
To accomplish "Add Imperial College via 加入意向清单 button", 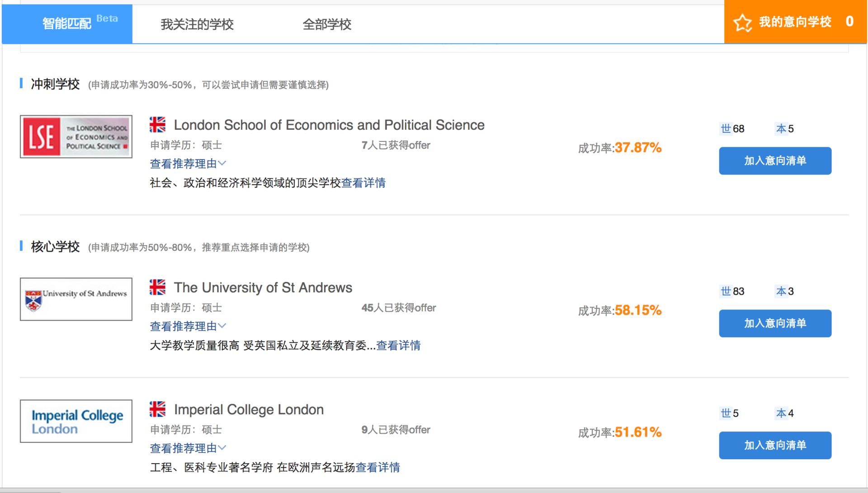I will pyautogui.click(x=775, y=446).
